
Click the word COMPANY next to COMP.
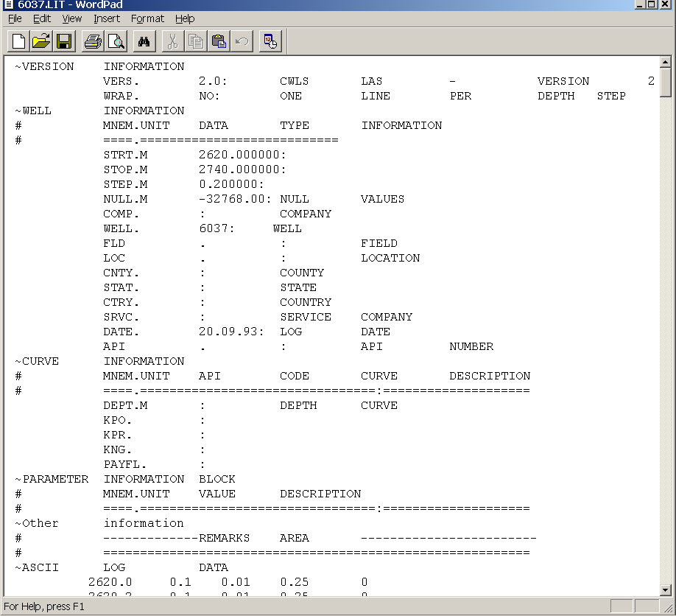click(306, 214)
